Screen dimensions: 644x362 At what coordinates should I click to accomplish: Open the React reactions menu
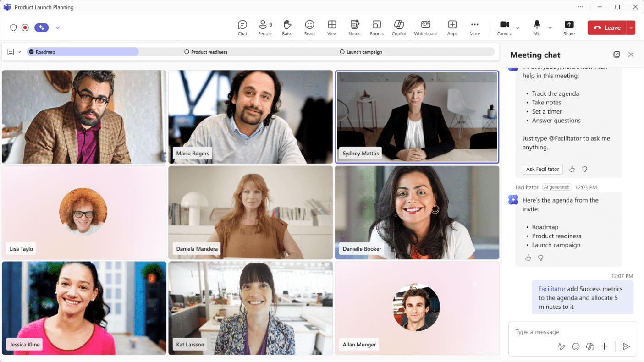point(309,27)
